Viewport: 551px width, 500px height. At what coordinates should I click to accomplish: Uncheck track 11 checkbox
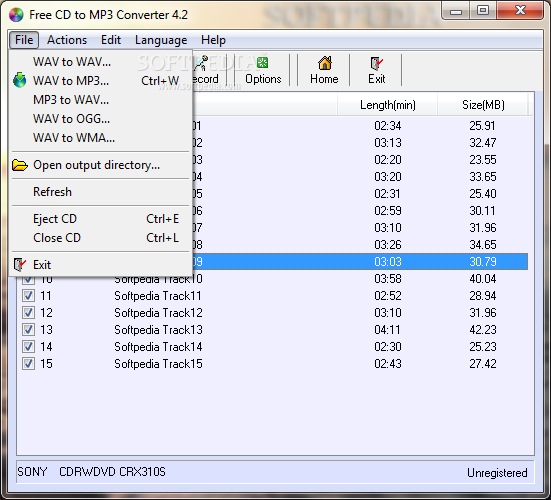pyautogui.click(x=28, y=296)
